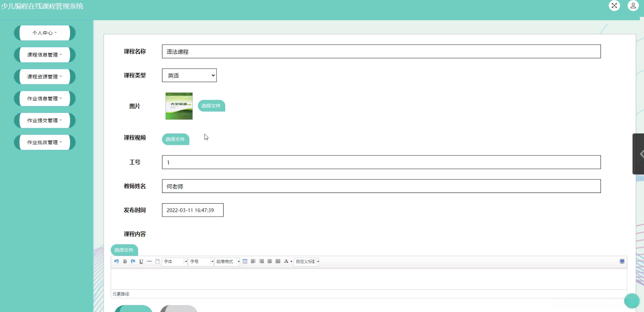Screen dimensions: 644x312
Task: Click the 教师姓名 input field
Action: click(x=381, y=186)
